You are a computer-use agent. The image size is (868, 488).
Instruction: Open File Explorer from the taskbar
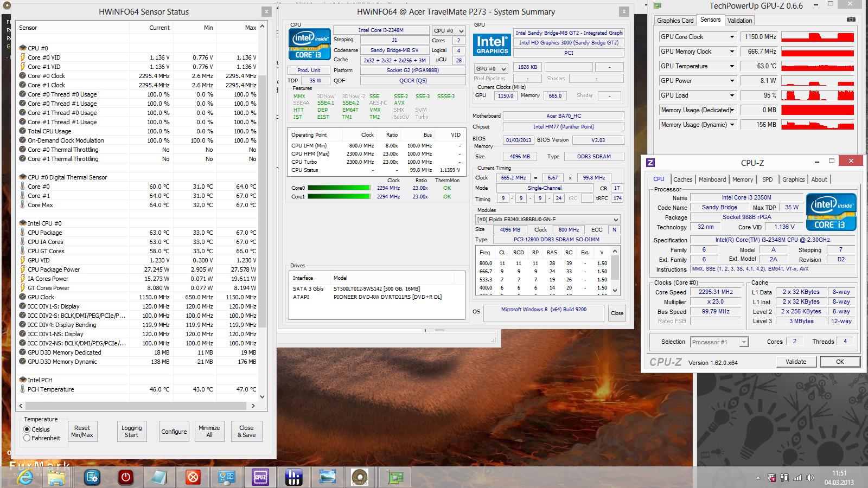[56, 477]
